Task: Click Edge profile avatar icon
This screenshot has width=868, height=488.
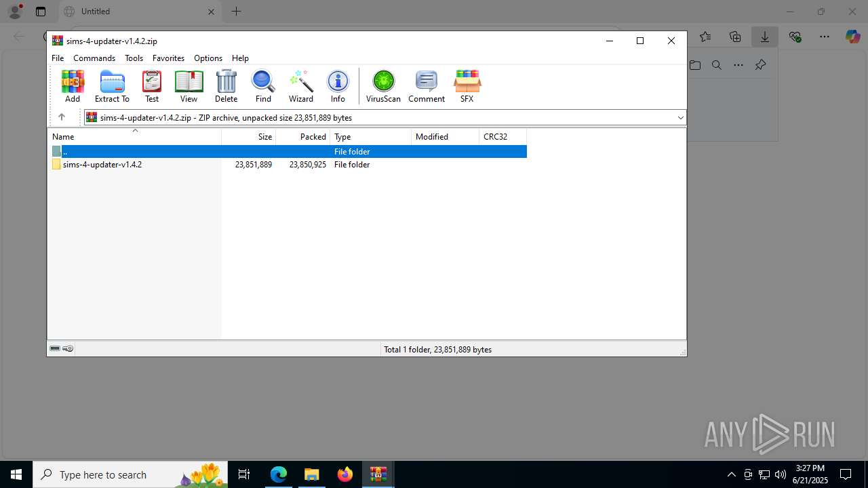Action: pyautogui.click(x=14, y=12)
